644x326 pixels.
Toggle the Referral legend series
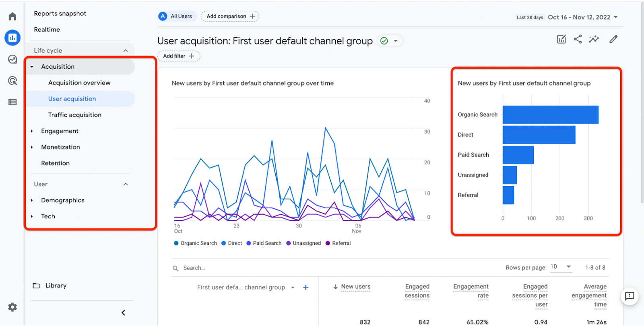[338, 243]
